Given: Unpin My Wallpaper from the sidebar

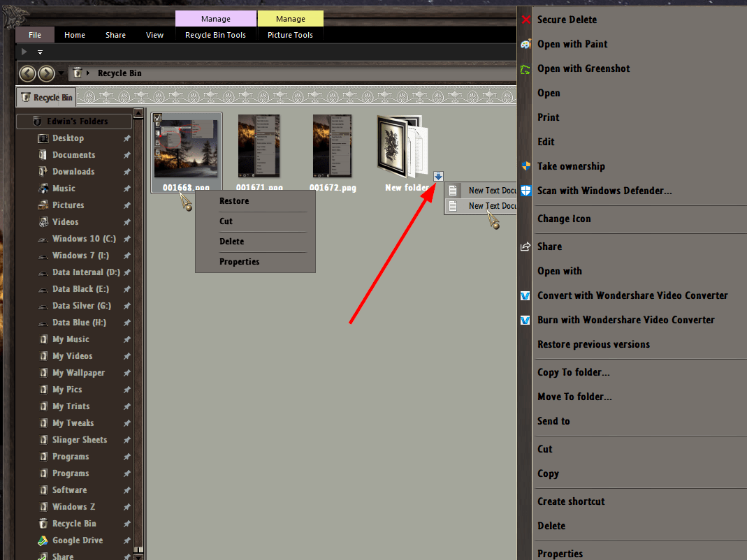Looking at the screenshot, I should [126, 374].
